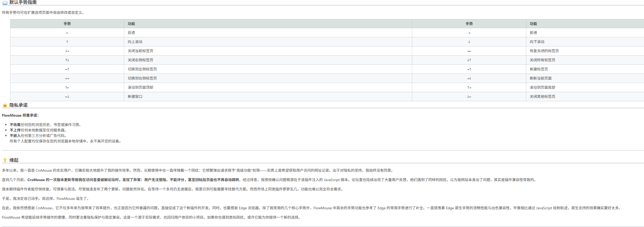Click the right arrow gesture for 前进
The height and width of the screenshot is (227, 644).
[469, 33]
